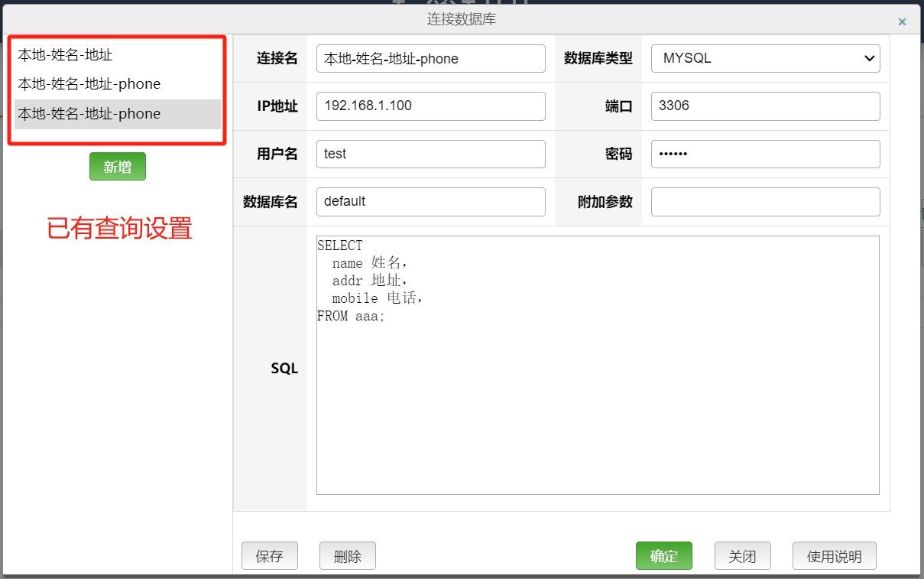Click the 保存 button
Screen dimensions: 924x579
[x=269, y=555]
